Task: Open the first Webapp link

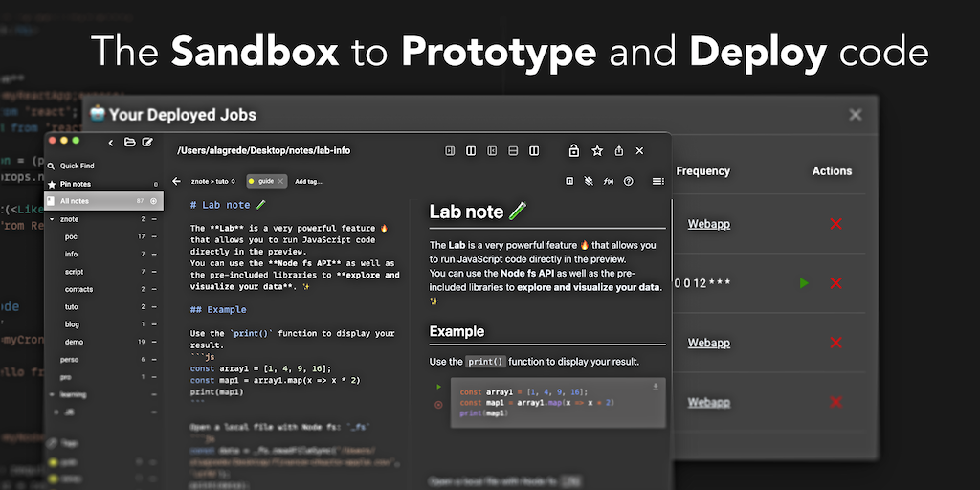Action: click(708, 224)
